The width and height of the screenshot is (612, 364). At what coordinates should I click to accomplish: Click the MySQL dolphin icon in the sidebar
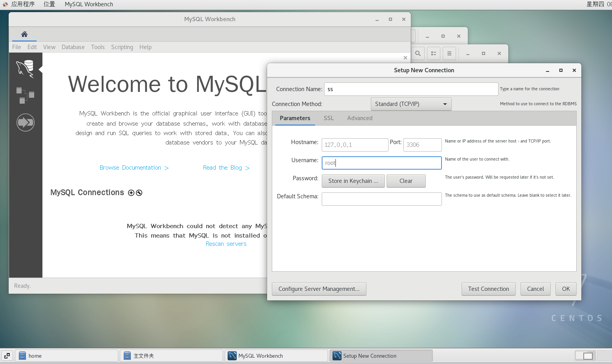[25, 69]
